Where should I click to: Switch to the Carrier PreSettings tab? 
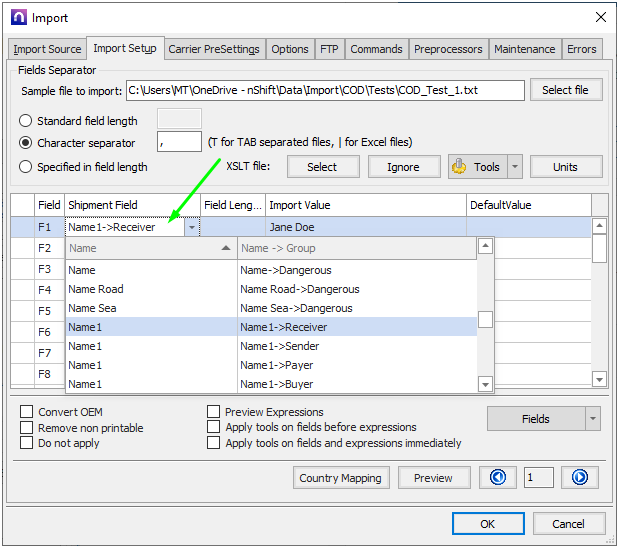(214, 49)
